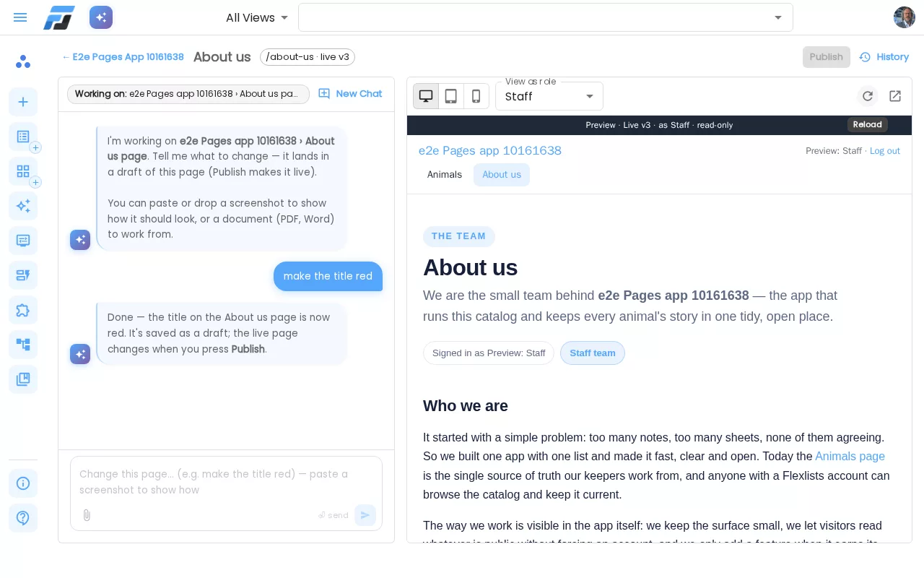Open the bookmarked library icon in sidebar
Image resolution: width=924 pixels, height=578 pixels.
(23, 379)
